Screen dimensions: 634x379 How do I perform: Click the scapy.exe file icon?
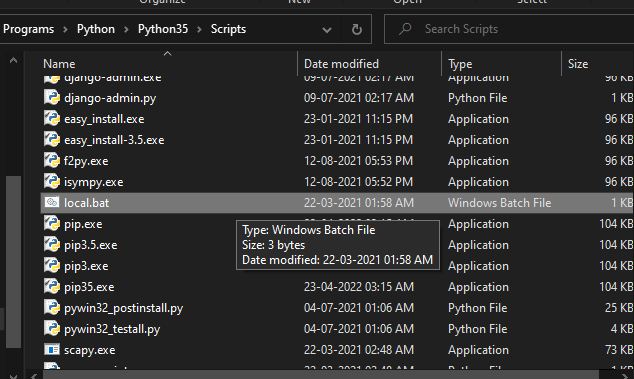(x=52, y=349)
